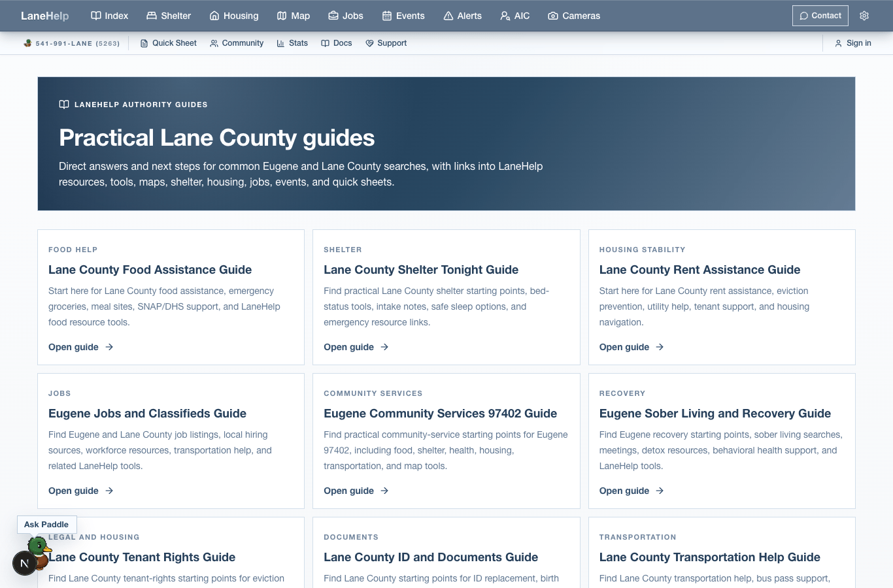Click the arrow icon in Food Assistance card
Image resolution: width=893 pixels, height=588 pixels.
click(109, 347)
